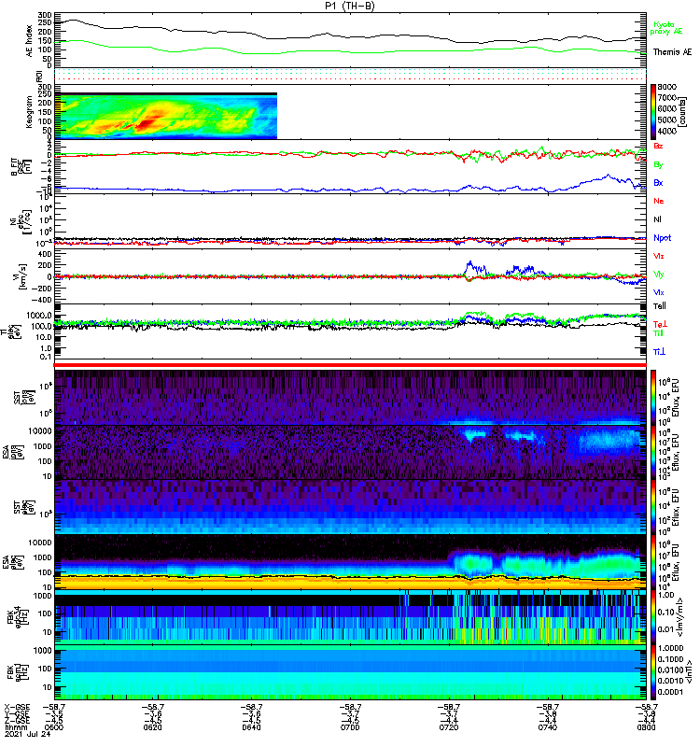Click the "4000" value on keogram color bar
Screen dimensions: 700x747
point(667,131)
